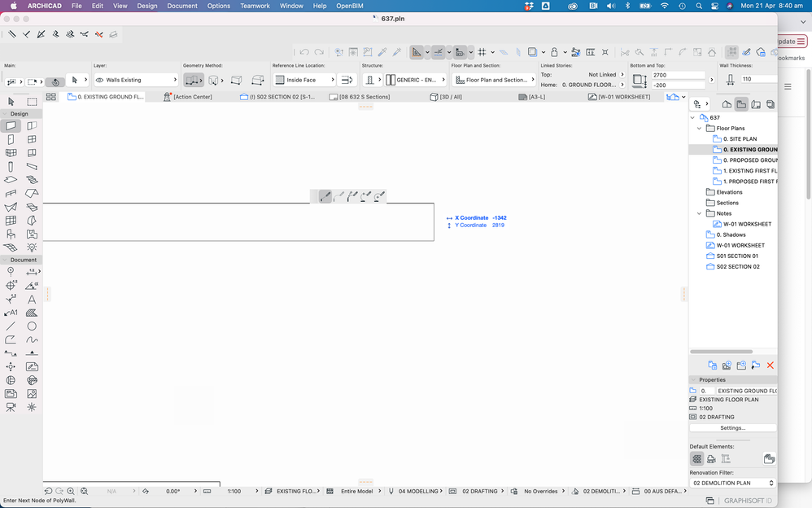Toggle Guide Lines button in toolbar
The height and width of the screenshot is (508, 812).
point(417,52)
